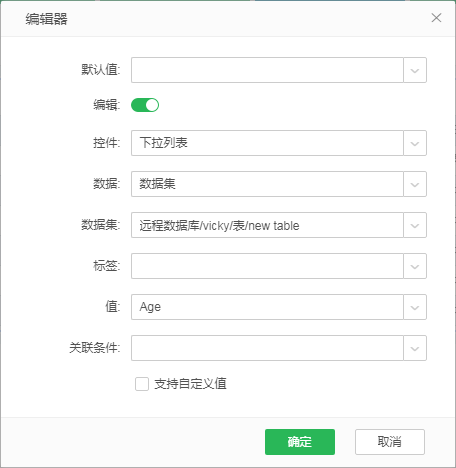Expand the 数据 dropdown chevron
456x468 pixels.
coord(415,184)
